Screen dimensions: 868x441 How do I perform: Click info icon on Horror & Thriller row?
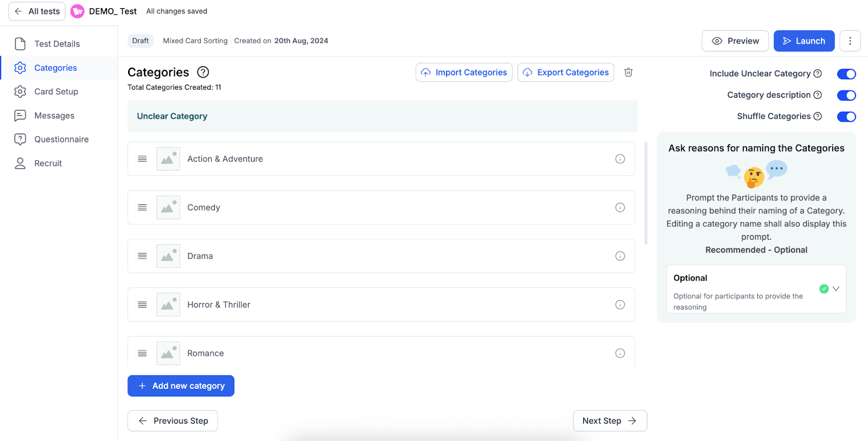tap(620, 305)
